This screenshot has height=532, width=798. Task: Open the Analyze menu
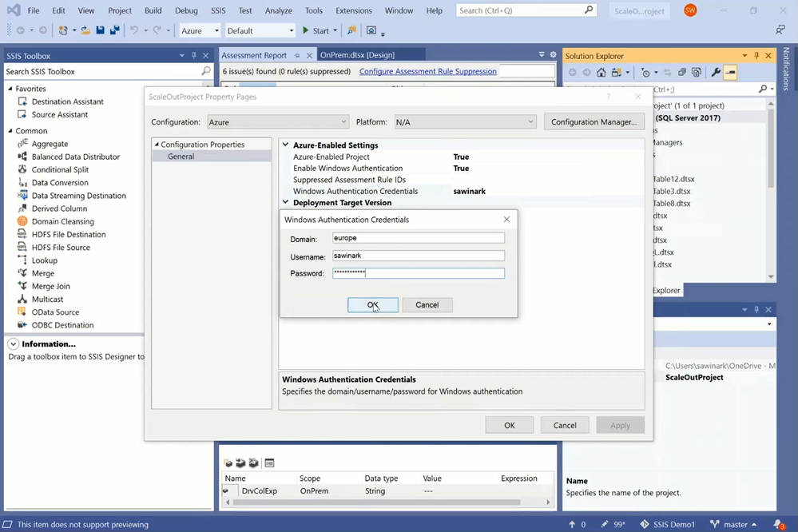point(279,10)
